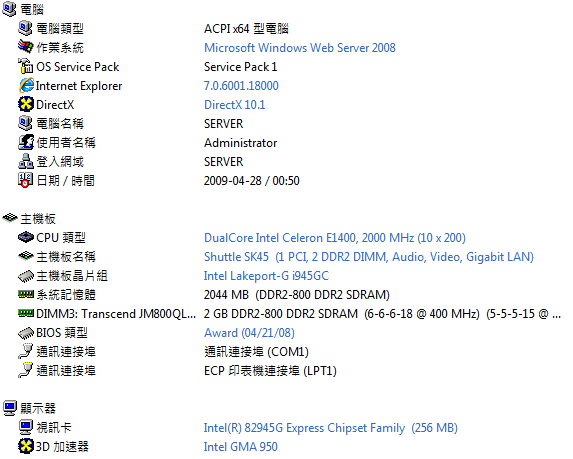Click the OS Service Pack icon
This screenshot has width=573, height=459.
pyautogui.click(x=26, y=67)
